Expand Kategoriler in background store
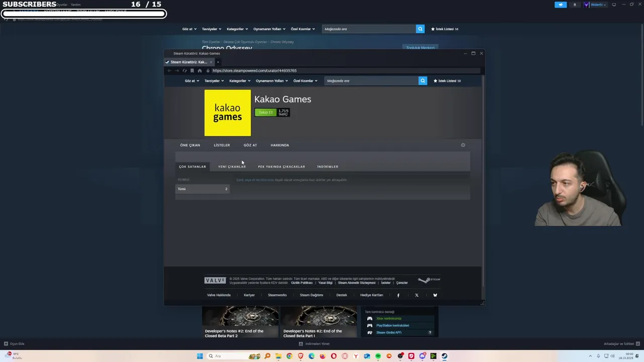Viewport: 644px width, 362px height. [x=237, y=29]
